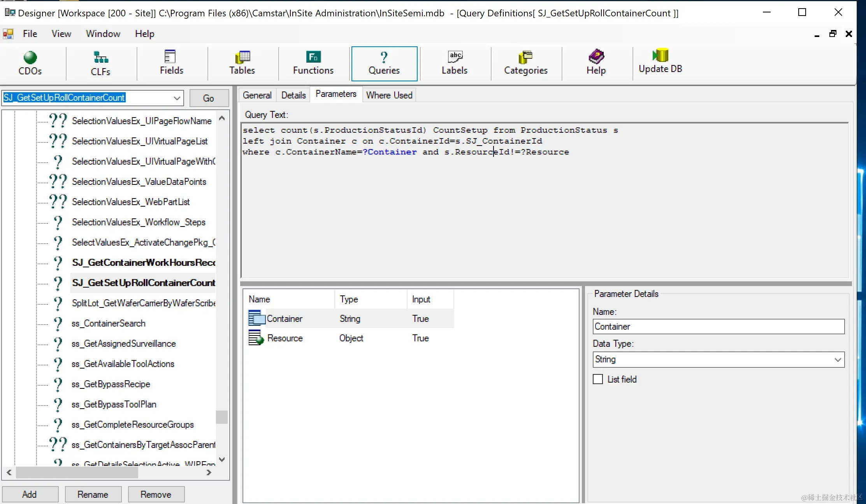Click the Rename button
The width and height of the screenshot is (866, 504).
pos(93,494)
